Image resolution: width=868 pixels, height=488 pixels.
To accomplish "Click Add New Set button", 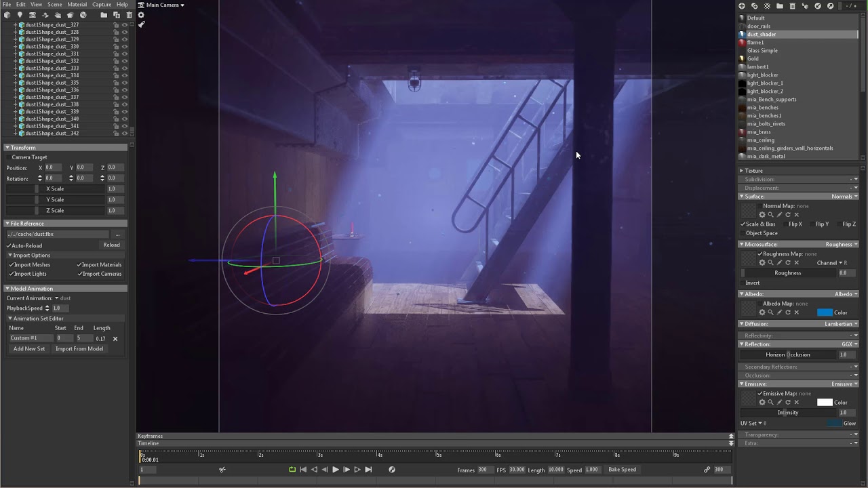I will (29, 349).
